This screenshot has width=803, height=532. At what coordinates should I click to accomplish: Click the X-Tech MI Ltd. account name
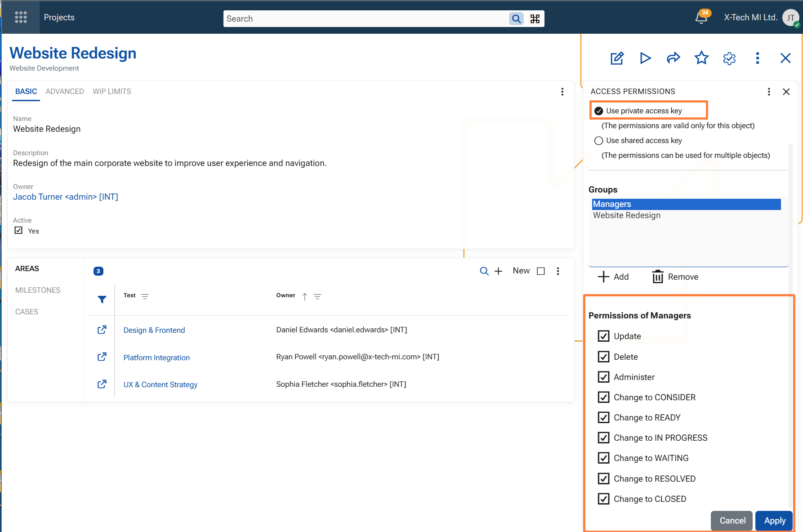[x=750, y=17]
